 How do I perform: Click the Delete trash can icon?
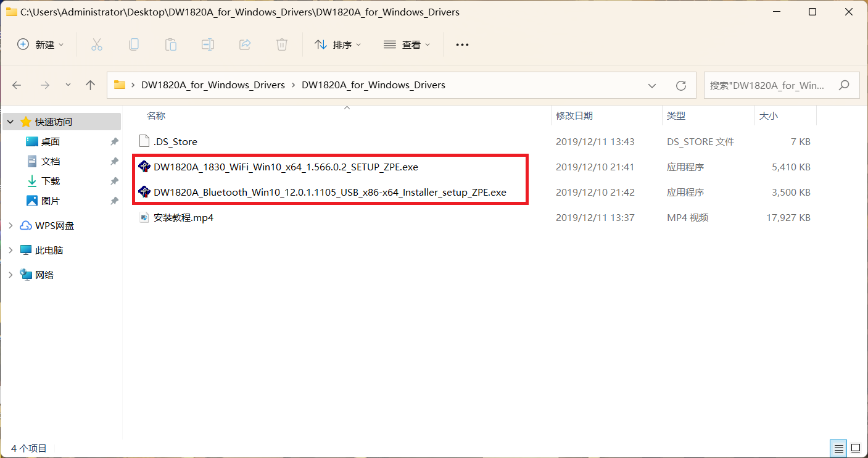point(282,44)
